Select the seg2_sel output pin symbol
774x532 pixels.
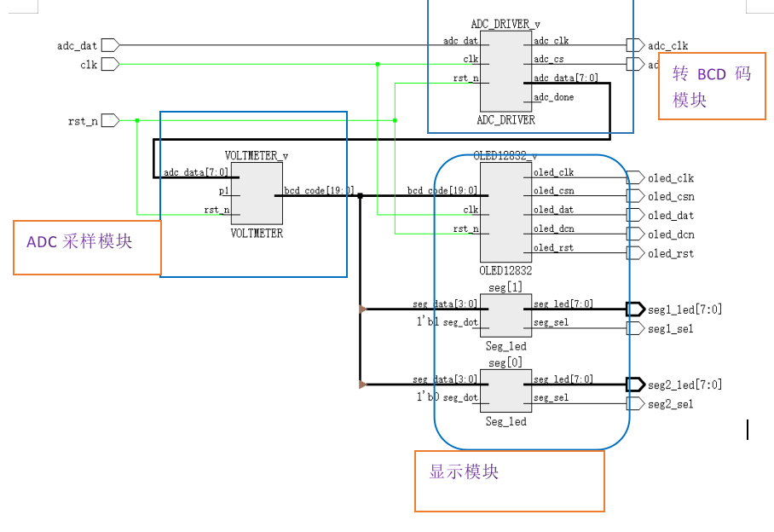point(634,403)
